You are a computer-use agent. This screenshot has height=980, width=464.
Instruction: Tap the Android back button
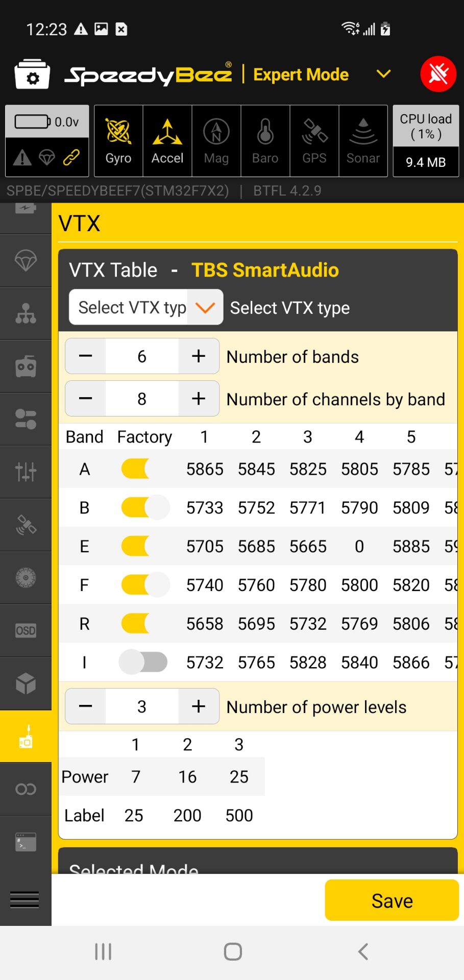coord(363,951)
